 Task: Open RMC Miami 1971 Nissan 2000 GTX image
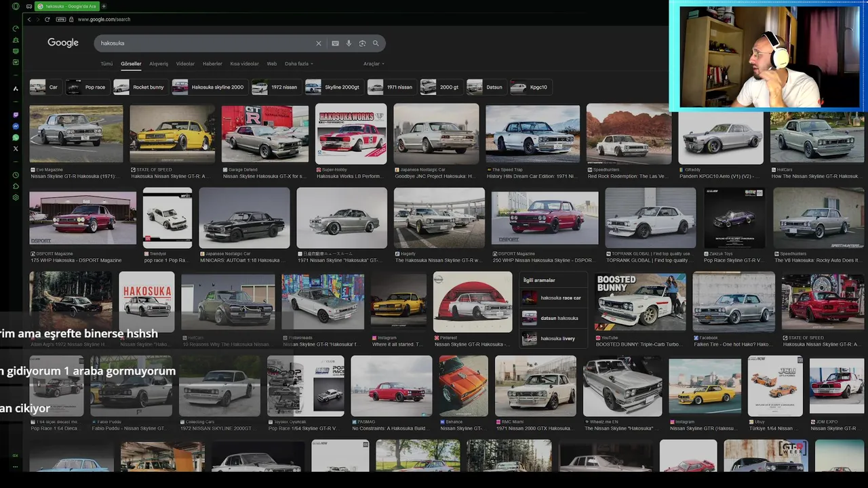tap(536, 386)
